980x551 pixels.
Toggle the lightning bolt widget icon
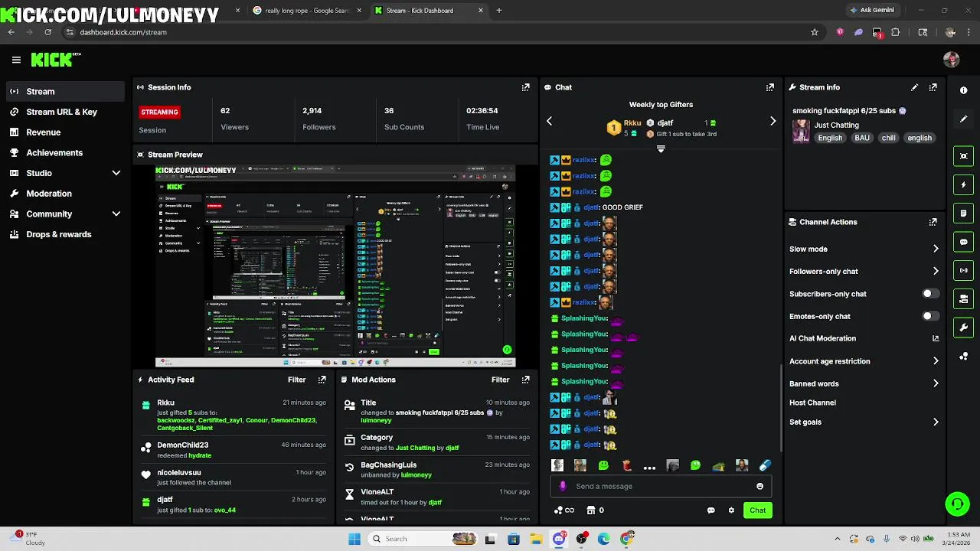[x=963, y=184]
